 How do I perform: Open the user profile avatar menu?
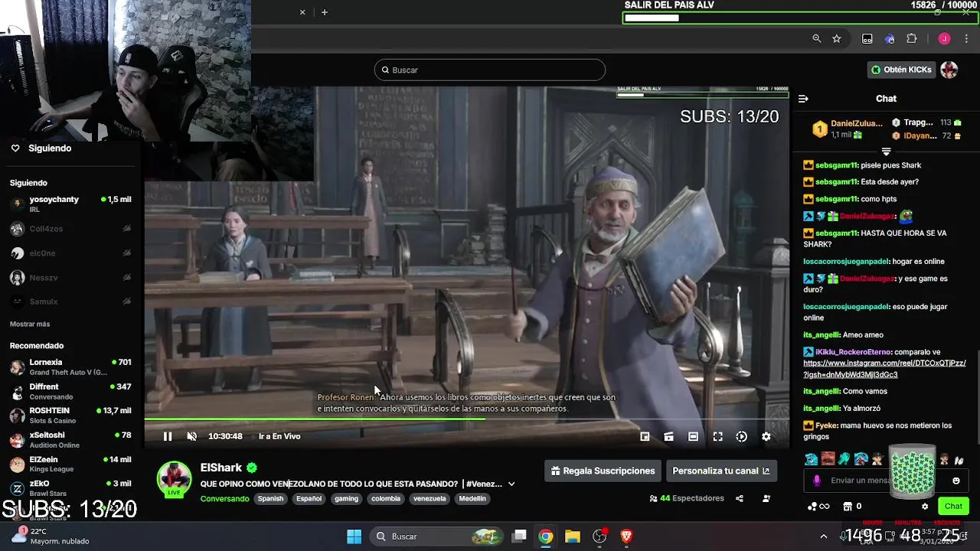click(x=949, y=70)
